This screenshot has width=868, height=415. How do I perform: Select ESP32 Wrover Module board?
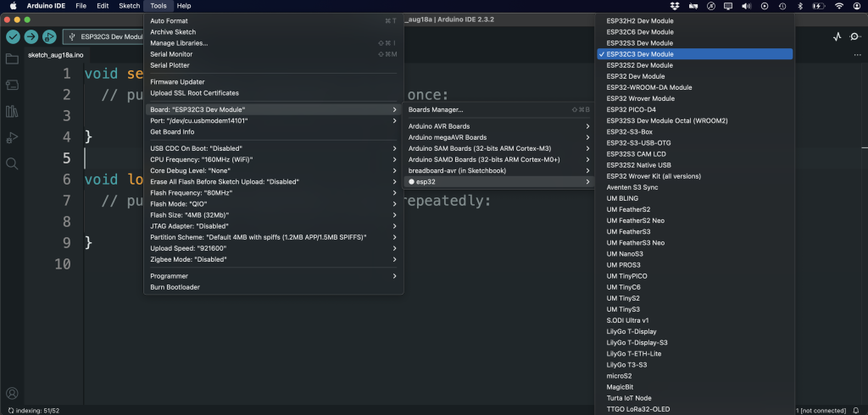pos(695,98)
